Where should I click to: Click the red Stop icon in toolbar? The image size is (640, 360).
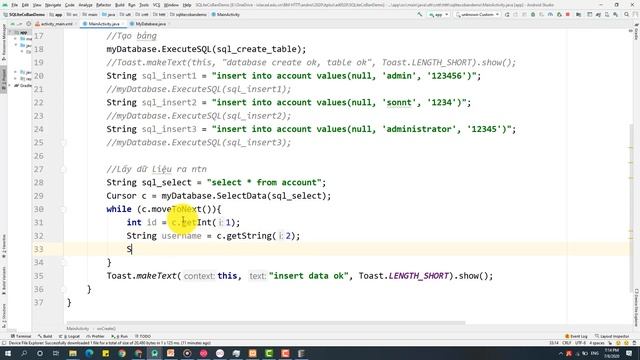tap(568, 14)
